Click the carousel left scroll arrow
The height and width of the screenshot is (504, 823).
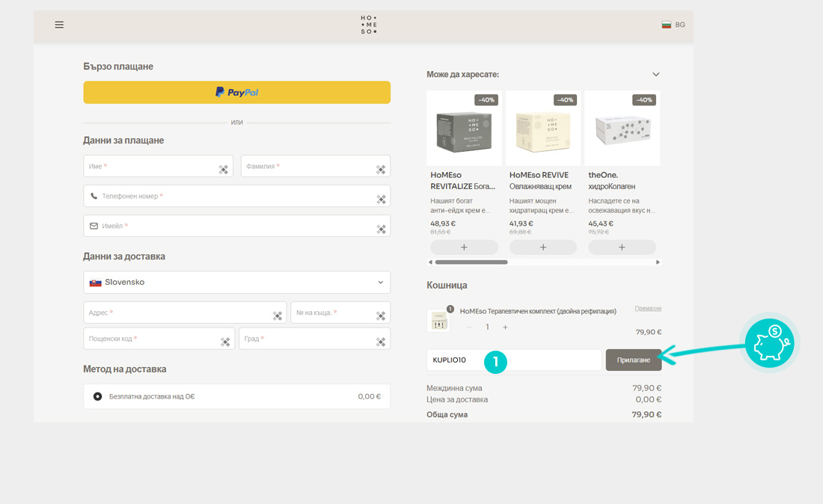[430, 262]
